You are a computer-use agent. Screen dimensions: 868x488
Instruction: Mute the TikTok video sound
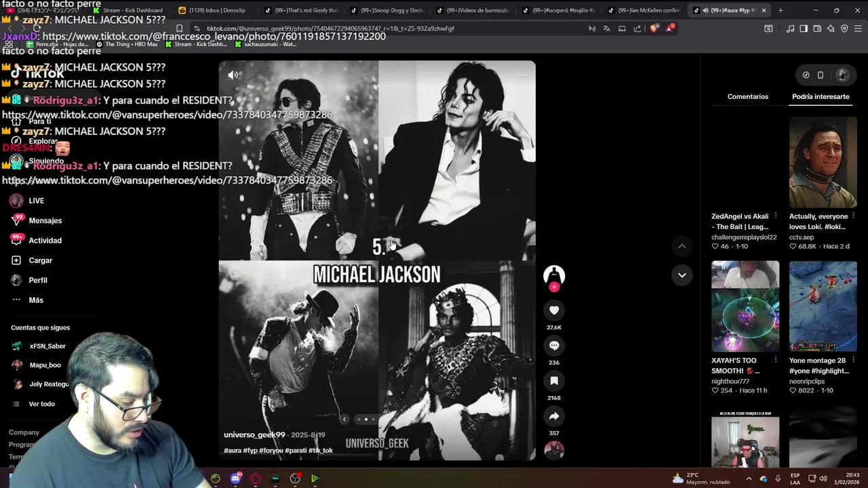click(x=233, y=75)
